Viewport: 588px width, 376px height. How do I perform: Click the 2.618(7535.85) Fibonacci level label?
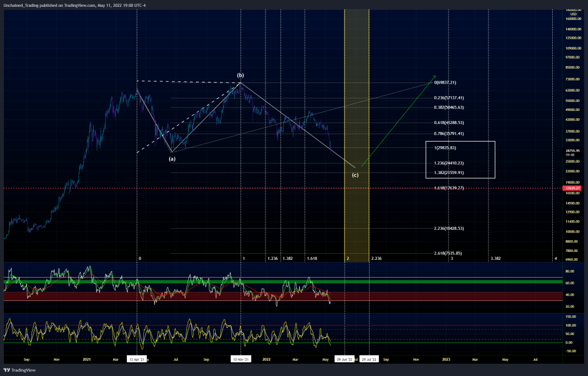448,253
